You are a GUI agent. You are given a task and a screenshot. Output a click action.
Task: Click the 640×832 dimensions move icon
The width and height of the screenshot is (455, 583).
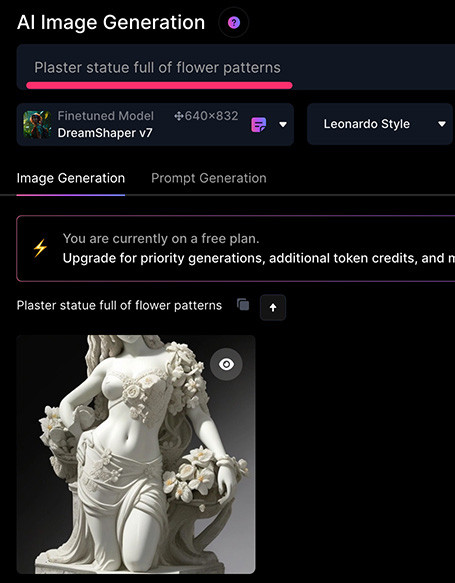[178, 116]
